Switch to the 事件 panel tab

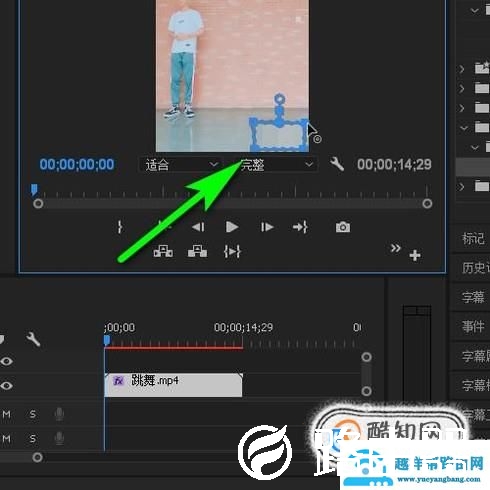(x=473, y=326)
